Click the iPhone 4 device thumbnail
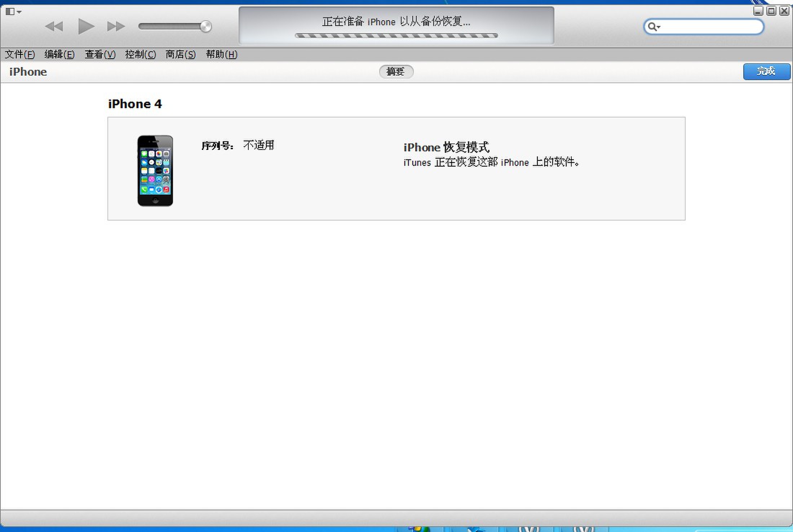This screenshot has width=793, height=532. [x=155, y=170]
